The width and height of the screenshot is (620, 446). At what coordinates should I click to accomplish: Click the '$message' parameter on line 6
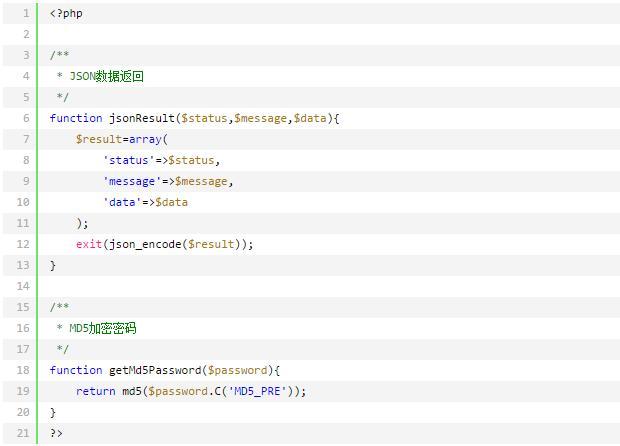point(260,118)
